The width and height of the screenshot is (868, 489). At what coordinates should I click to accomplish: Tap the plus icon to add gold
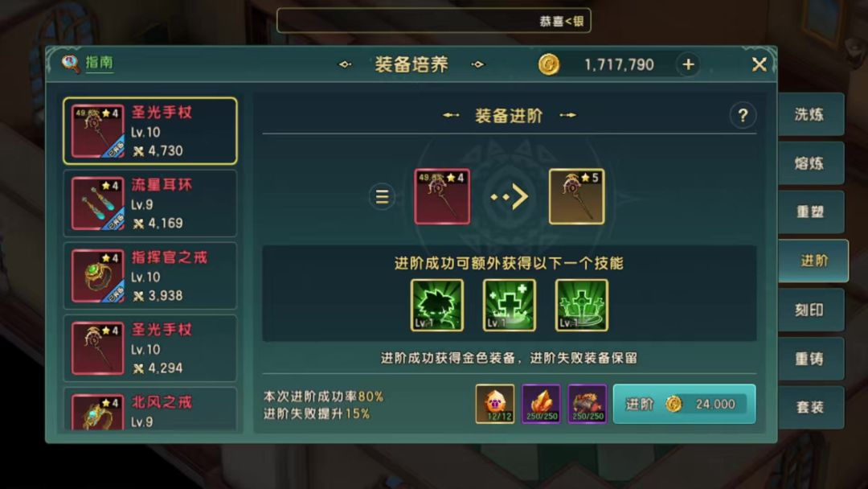[688, 65]
